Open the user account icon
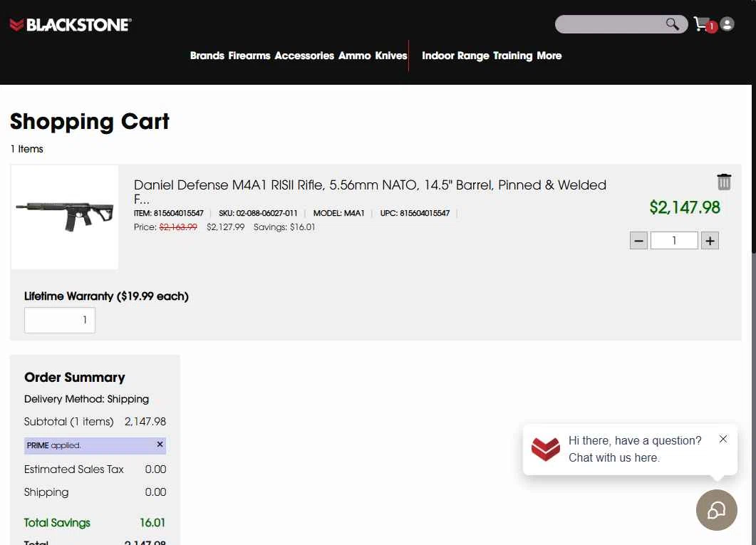 click(x=727, y=24)
